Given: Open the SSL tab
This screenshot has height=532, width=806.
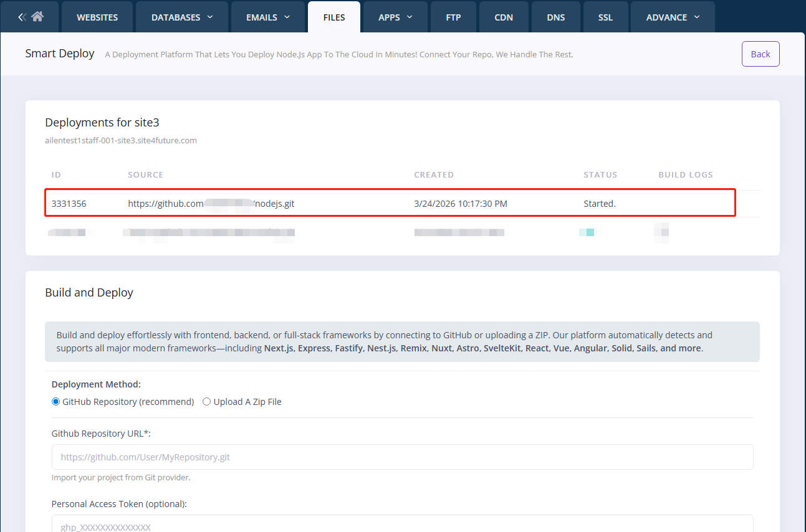Looking at the screenshot, I should point(605,17).
